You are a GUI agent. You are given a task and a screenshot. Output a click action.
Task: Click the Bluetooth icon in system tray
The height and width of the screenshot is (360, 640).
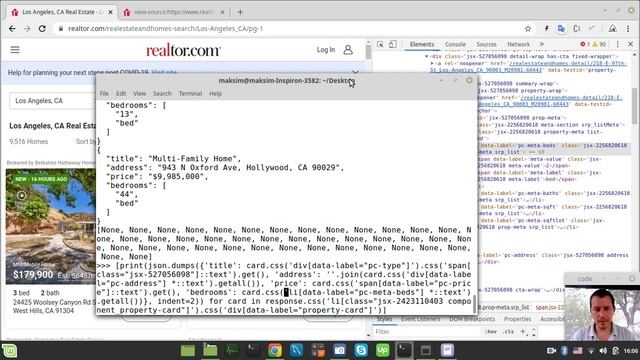[x=564, y=351]
